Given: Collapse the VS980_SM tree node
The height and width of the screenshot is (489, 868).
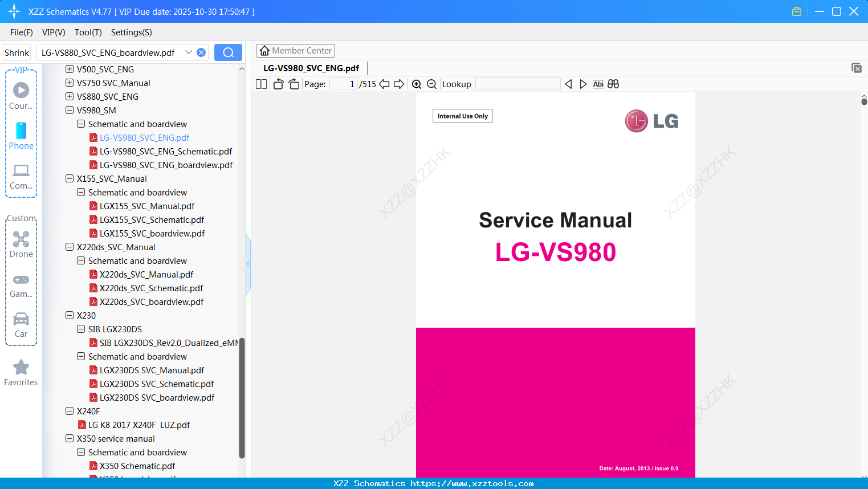Looking at the screenshot, I should click(69, 110).
